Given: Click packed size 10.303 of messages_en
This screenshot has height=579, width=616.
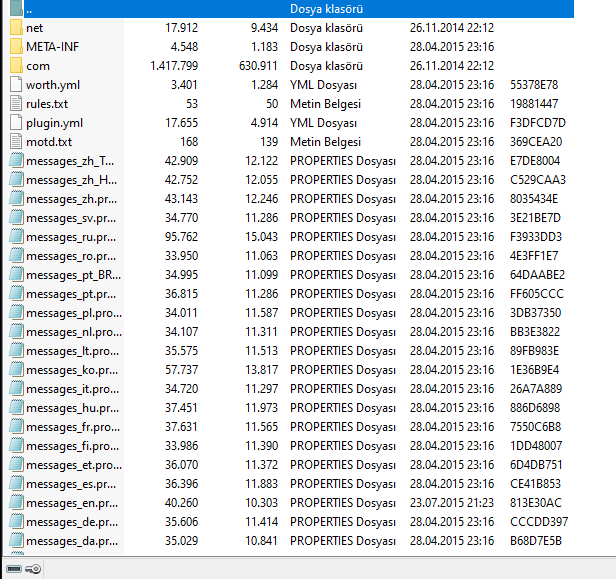Looking at the screenshot, I should click(x=262, y=503).
